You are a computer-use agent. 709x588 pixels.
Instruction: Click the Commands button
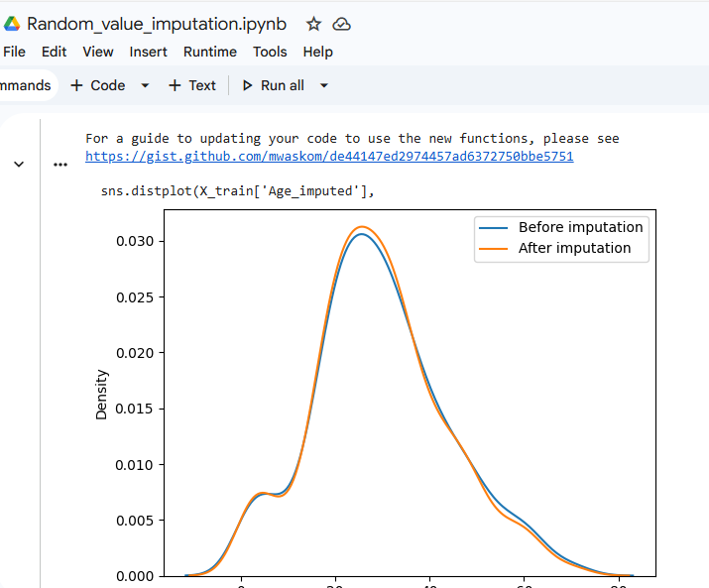(x=27, y=85)
